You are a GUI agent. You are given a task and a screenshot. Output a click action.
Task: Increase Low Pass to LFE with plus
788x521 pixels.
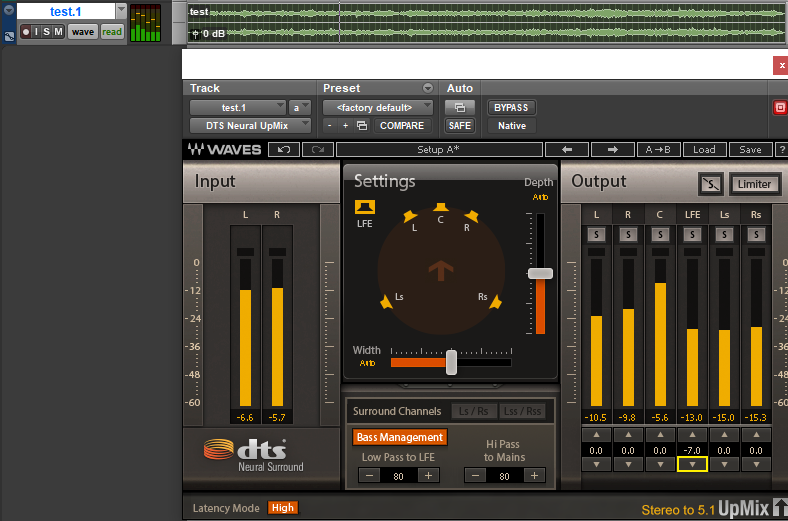(x=428, y=475)
